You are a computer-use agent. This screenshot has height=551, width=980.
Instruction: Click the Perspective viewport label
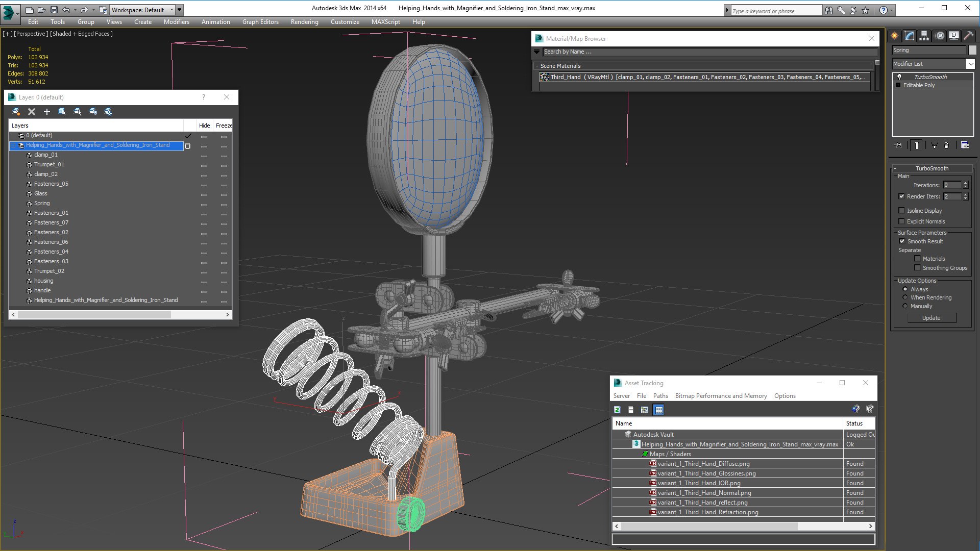click(x=31, y=34)
